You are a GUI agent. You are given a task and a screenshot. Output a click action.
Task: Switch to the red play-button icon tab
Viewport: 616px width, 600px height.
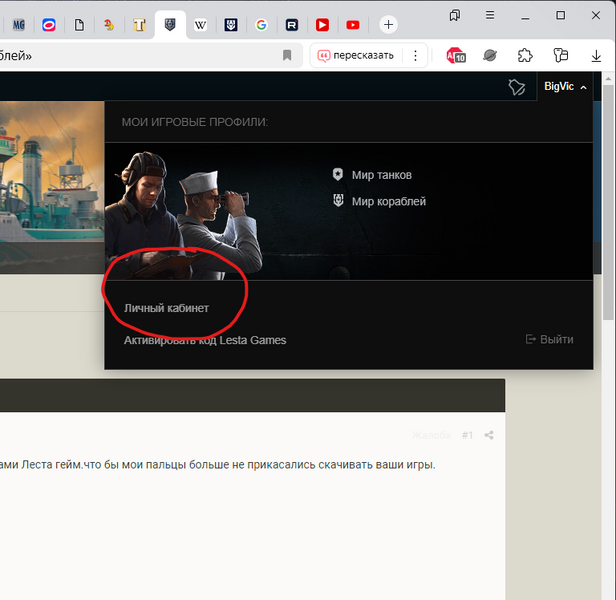pyautogui.click(x=322, y=25)
